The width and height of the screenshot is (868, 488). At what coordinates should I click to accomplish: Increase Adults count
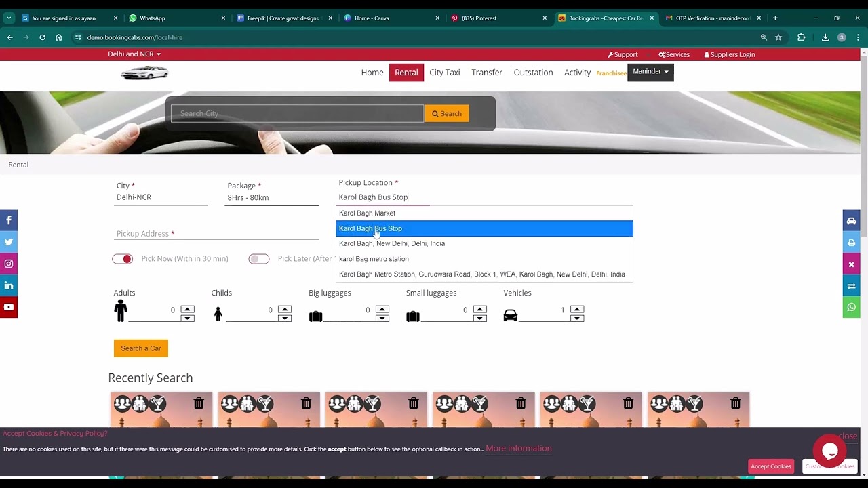187,309
